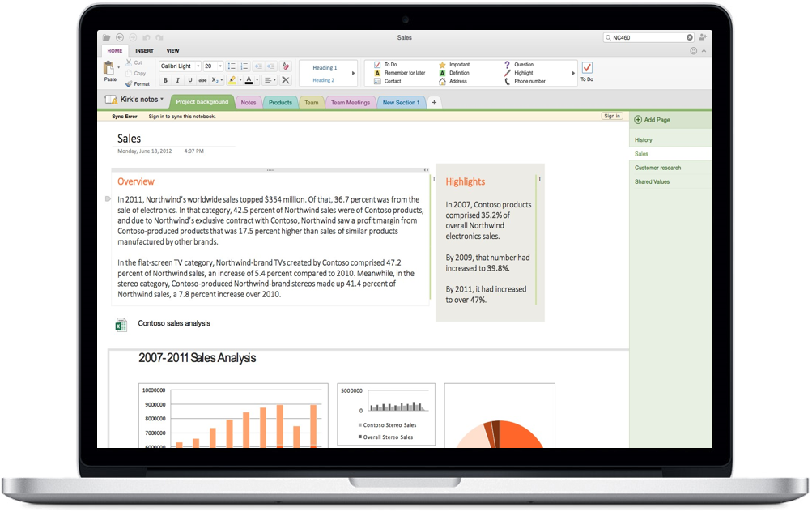Switch to the VIEW ribbon tab
Viewport: 812px width, 516px height.
click(172, 51)
